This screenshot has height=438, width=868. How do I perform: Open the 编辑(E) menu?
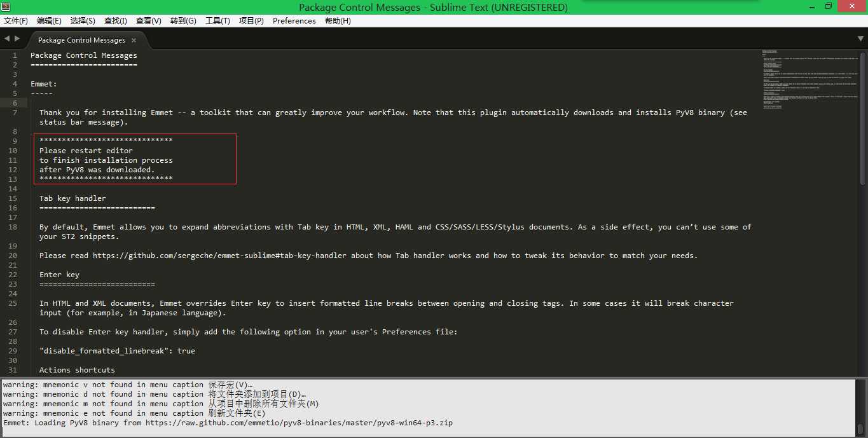(x=49, y=21)
